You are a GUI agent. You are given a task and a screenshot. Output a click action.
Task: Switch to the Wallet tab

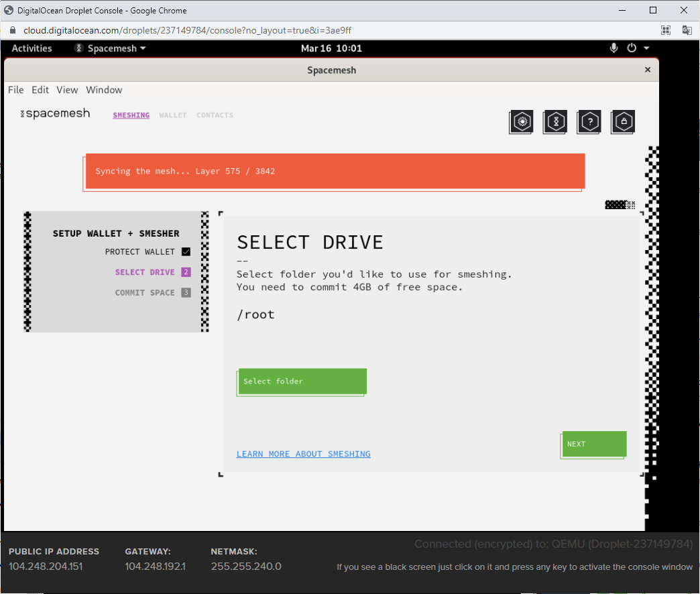pos(172,115)
